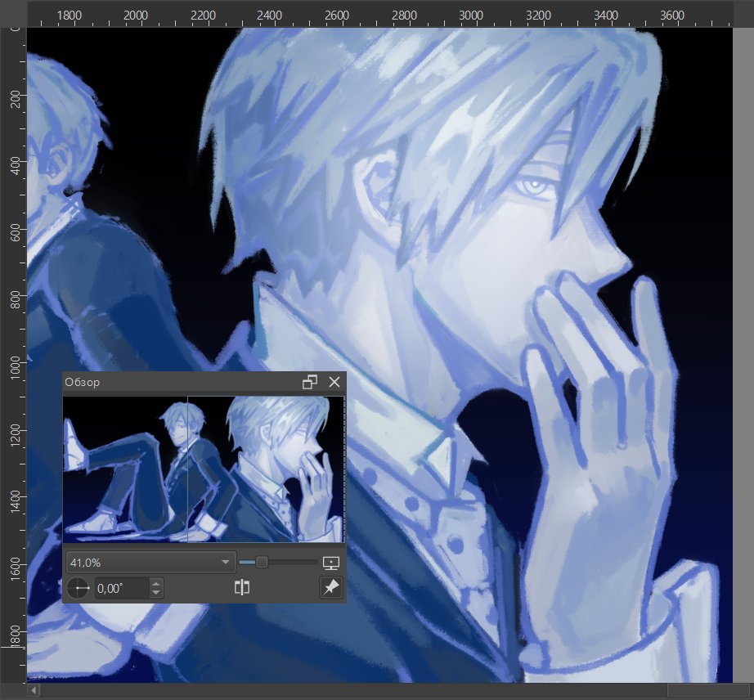Click the horizontal scrollbar left arrow
This screenshot has width=754, height=700.
click(34, 690)
